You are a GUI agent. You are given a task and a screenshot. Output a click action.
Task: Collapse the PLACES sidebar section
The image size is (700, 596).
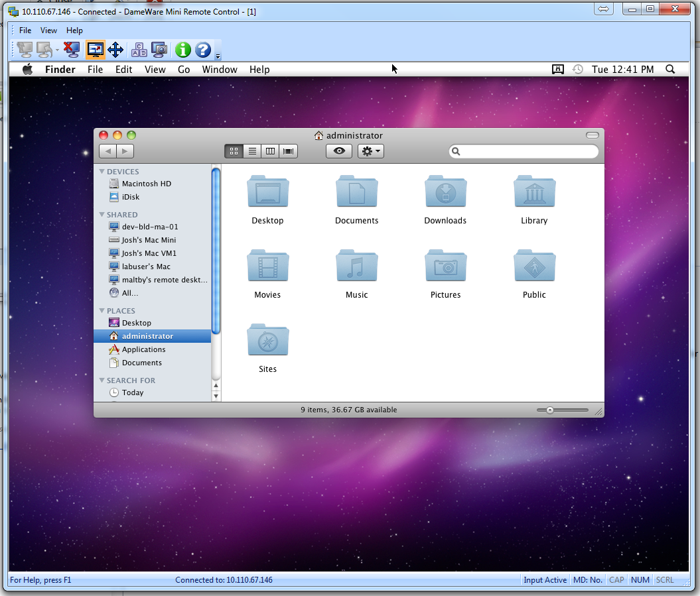pos(102,310)
